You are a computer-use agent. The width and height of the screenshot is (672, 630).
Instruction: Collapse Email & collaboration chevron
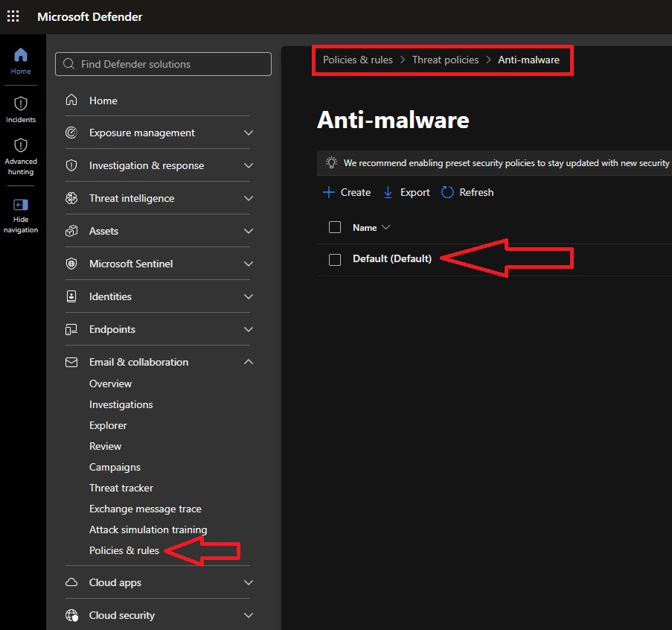tap(248, 362)
